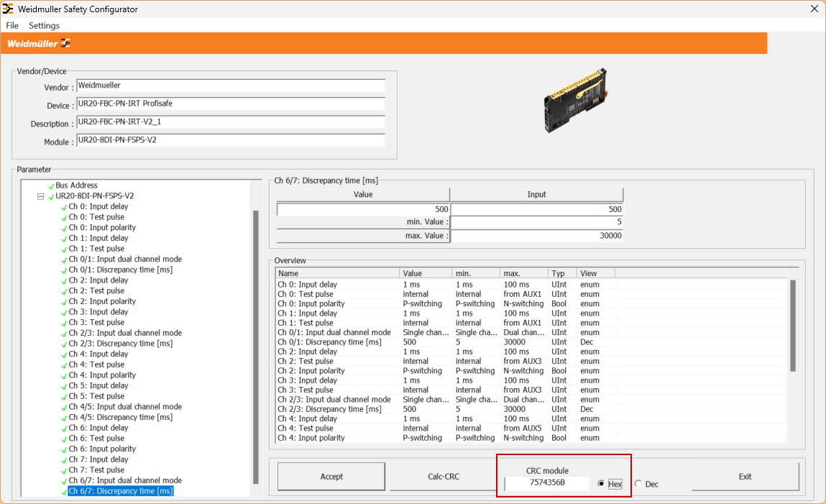The width and height of the screenshot is (826, 504).
Task: Select Ch 2/3: Discrepancy time tree item
Action: pyautogui.click(x=121, y=344)
